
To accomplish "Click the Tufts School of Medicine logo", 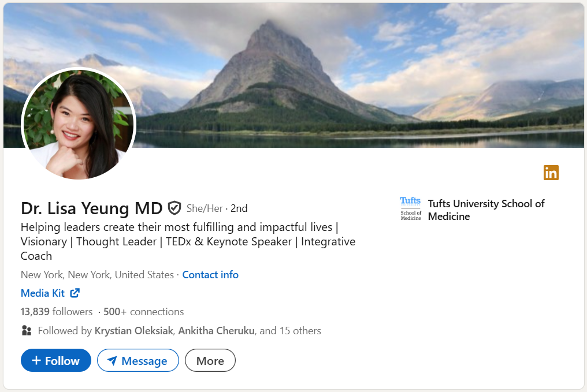I will (x=411, y=209).
